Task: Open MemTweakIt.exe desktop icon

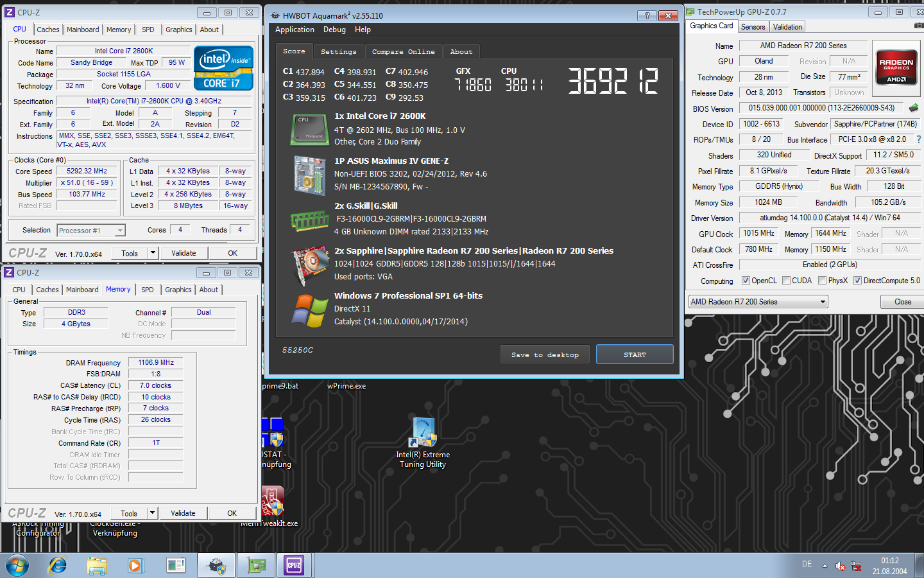Action: pos(272,507)
